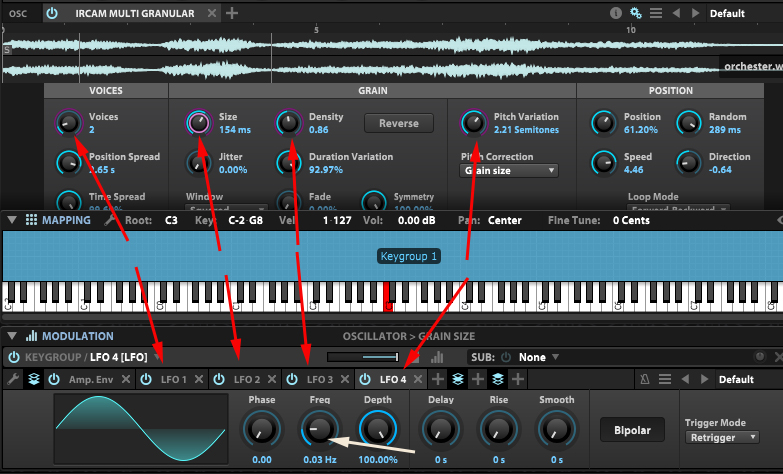
Task: Go to previous oscillator preset
Action: (676, 13)
